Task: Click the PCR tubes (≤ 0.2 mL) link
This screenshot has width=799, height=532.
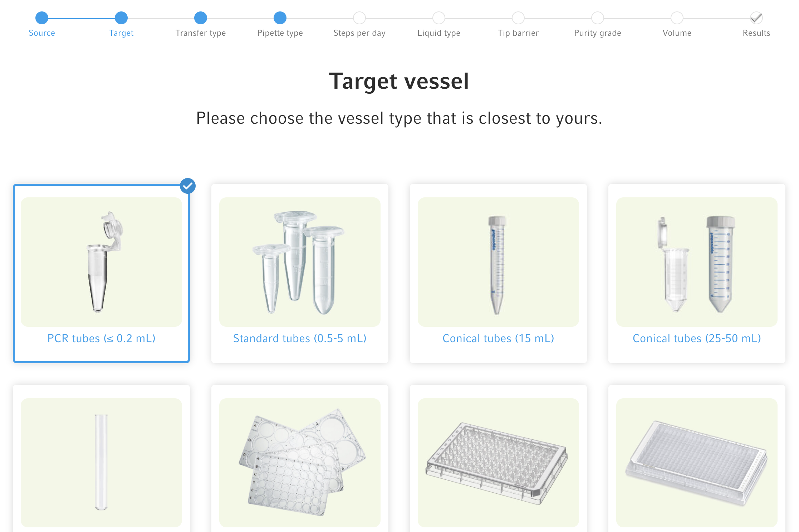Action: [x=101, y=338]
